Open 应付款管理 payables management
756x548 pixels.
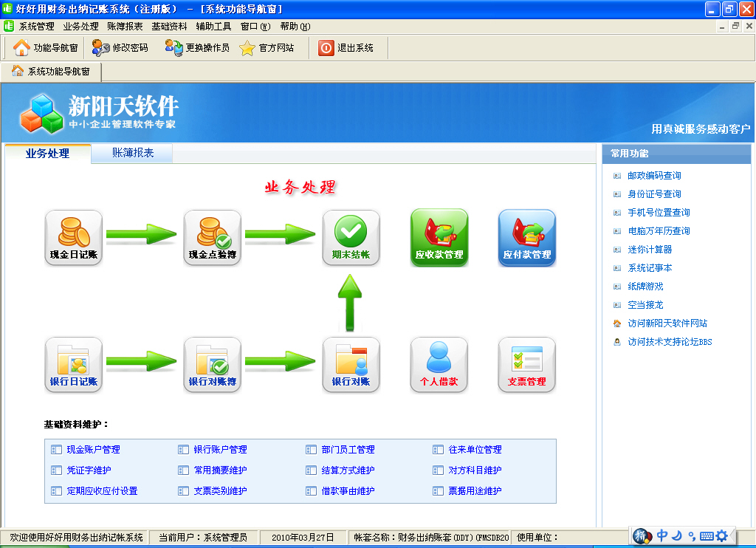(526, 237)
